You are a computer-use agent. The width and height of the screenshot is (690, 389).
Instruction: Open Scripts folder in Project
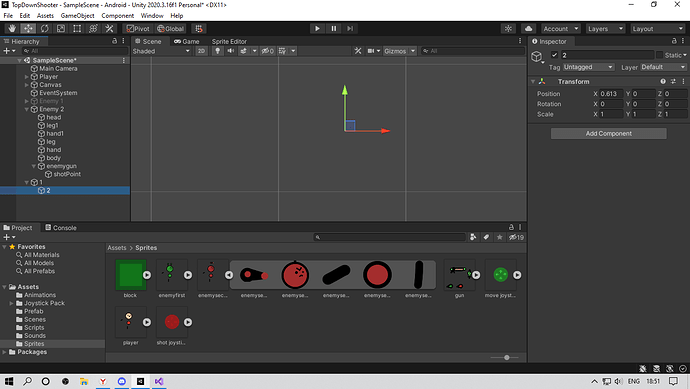click(34, 327)
